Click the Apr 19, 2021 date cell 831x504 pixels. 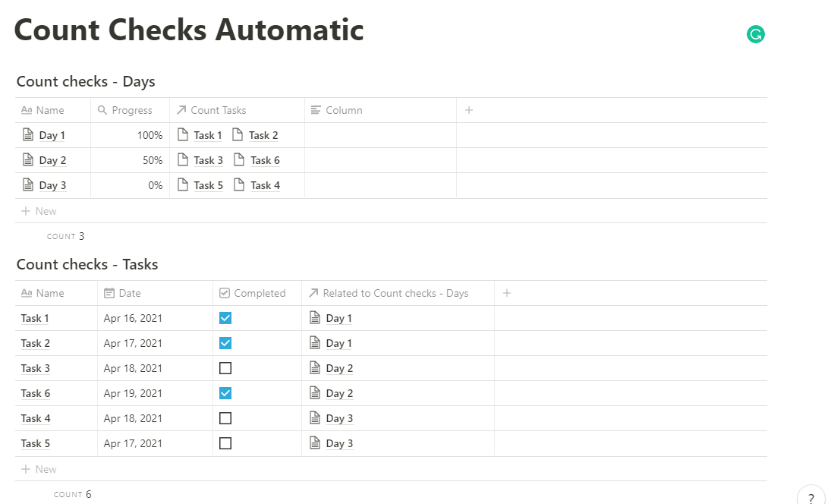click(x=133, y=393)
